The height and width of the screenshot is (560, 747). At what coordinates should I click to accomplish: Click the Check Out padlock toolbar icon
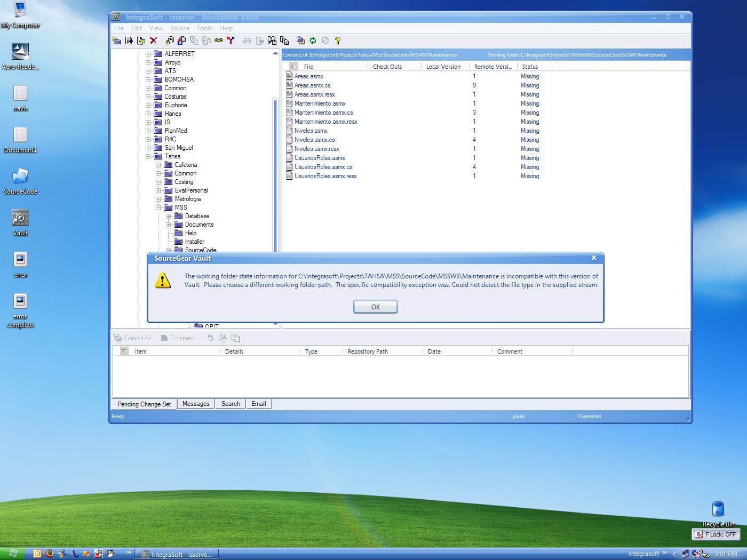point(170,41)
